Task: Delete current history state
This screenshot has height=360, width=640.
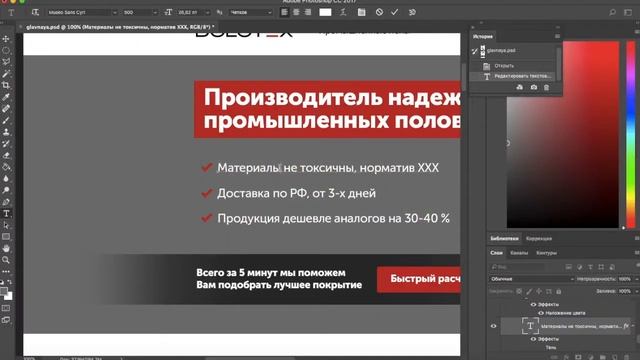Action: pos(547,87)
